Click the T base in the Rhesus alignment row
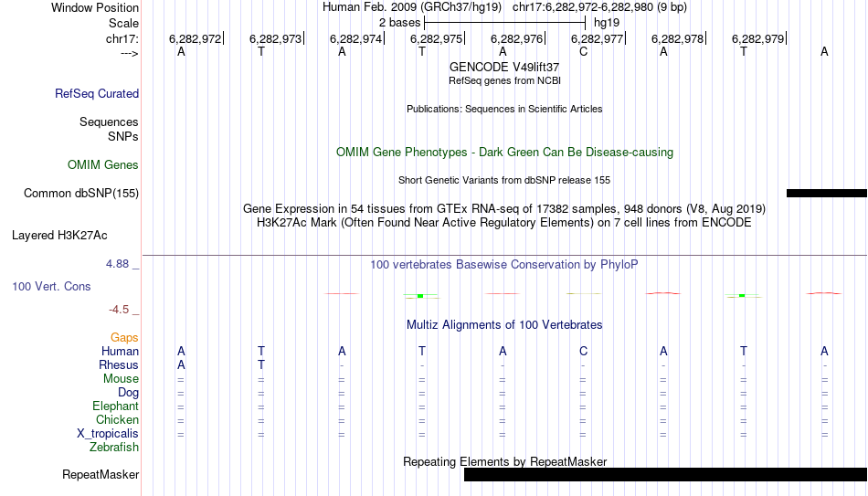The height and width of the screenshot is (496, 868). point(261,364)
